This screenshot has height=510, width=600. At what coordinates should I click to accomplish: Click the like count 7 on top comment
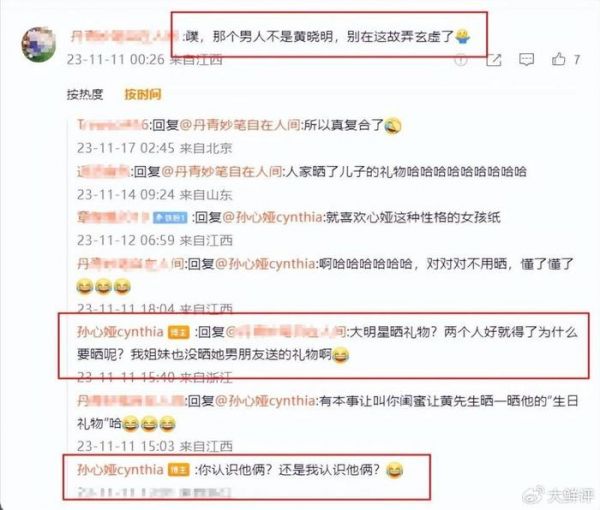point(576,60)
